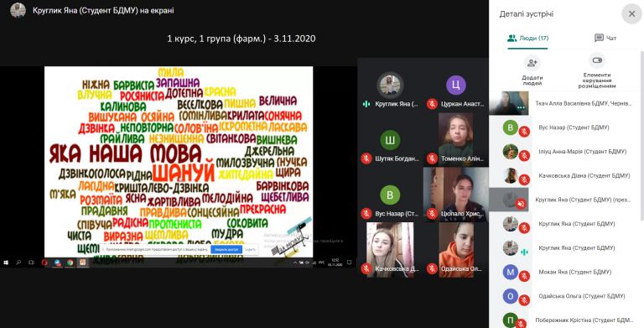Click muted mic icon next to Вус Назар
This screenshot has height=328, width=644.
pyautogui.click(x=523, y=132)
